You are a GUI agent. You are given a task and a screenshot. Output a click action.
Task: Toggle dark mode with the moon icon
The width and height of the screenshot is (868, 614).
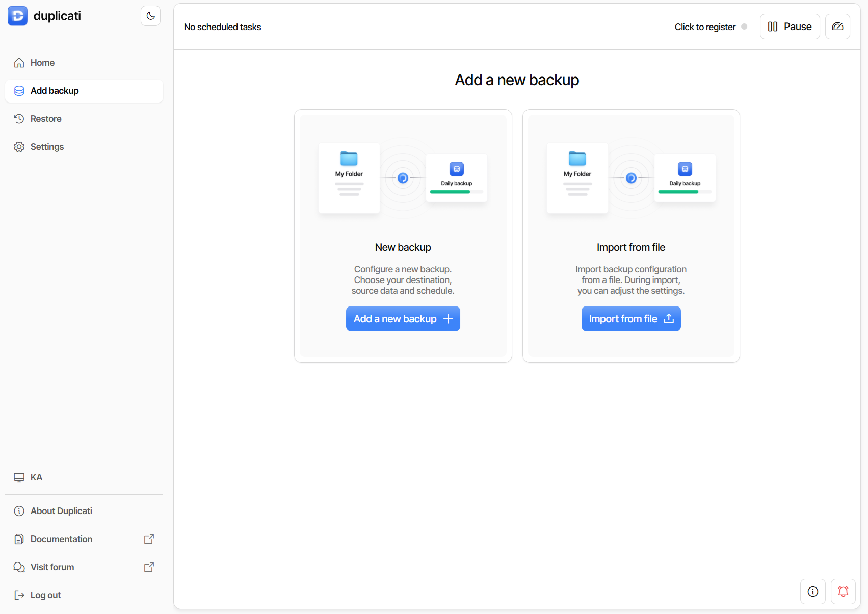(x=150, y=16)
